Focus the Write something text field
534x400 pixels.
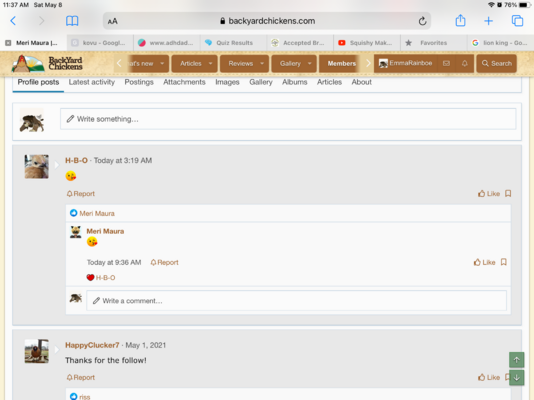coord(288,119)
